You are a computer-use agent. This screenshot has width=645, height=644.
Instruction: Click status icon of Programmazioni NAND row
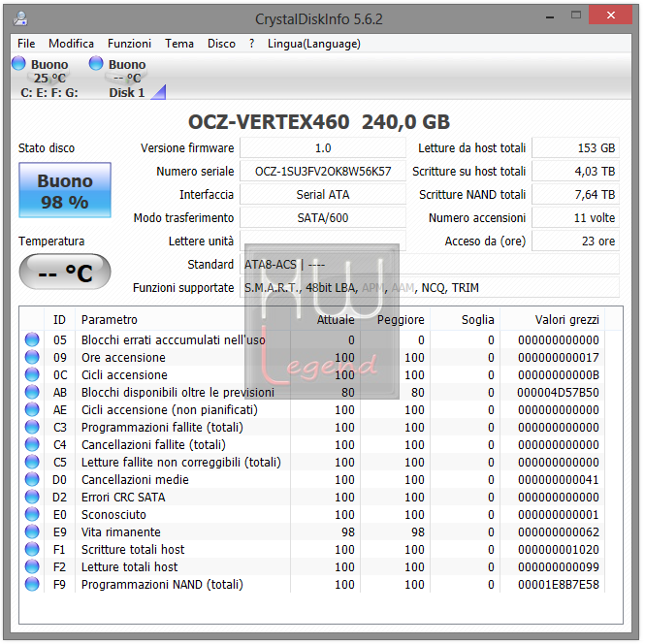pos(32,585)
